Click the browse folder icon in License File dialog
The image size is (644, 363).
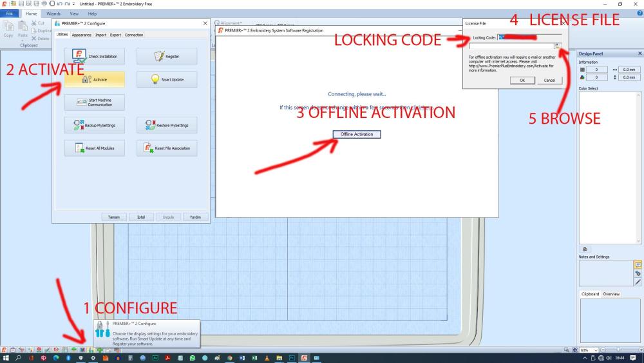(x=558, y=46)
